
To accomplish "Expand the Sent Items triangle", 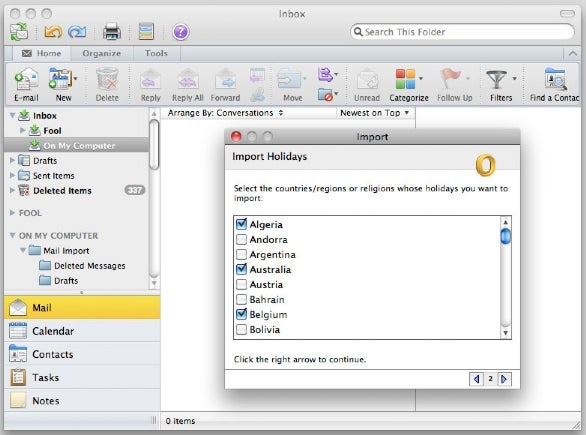I will pyautogui.click(x=12, y=175).
